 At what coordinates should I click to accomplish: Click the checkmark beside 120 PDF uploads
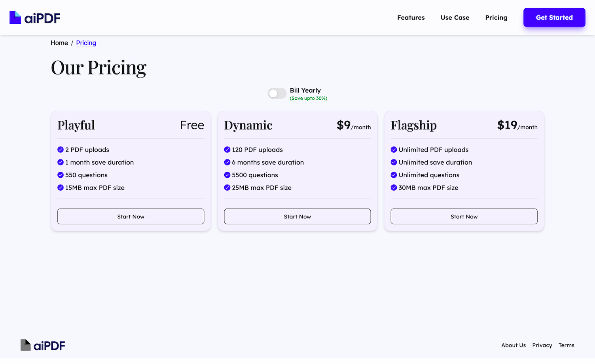click(x=227, y=150)
